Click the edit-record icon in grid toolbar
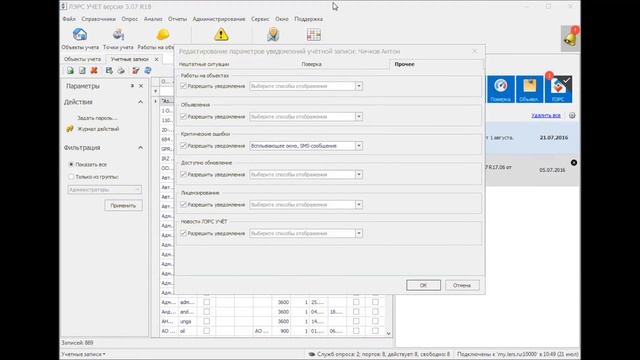Screen dimensions: 640x360 click(x=82, y=71)
